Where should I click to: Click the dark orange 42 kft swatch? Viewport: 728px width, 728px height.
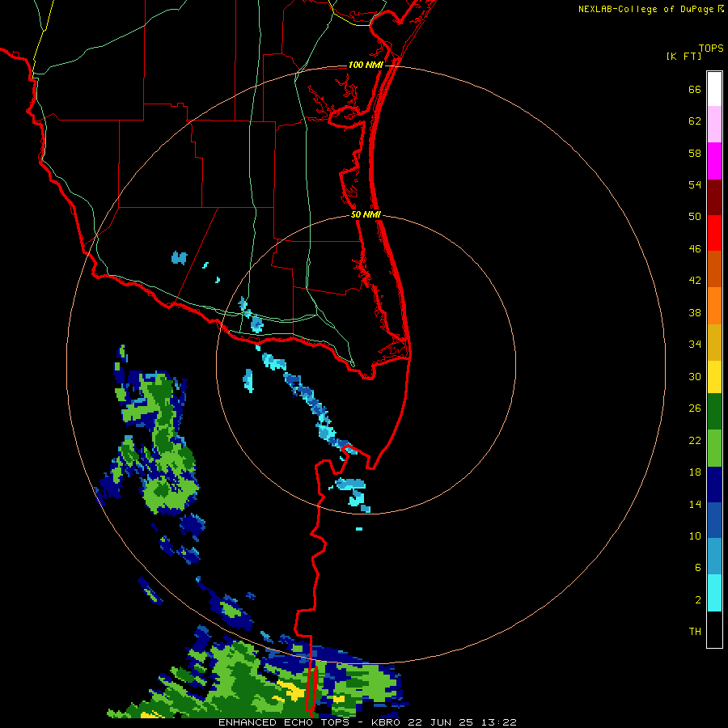click(714, 269)
